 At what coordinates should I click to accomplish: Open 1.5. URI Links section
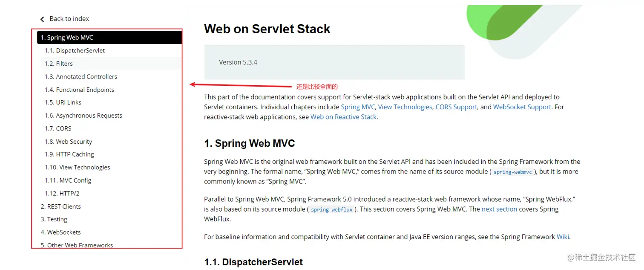[x=63, y=102]
